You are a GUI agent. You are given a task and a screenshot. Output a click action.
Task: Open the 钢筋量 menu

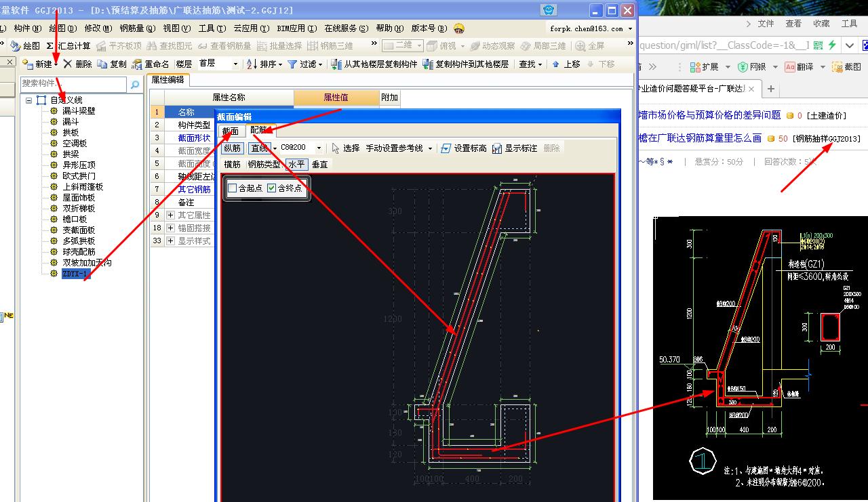click(x=138, y=28)
